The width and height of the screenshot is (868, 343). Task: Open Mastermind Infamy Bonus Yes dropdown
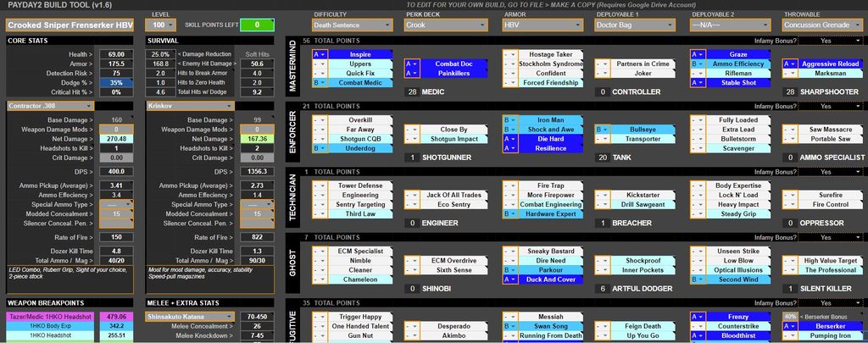click(832, 41)
